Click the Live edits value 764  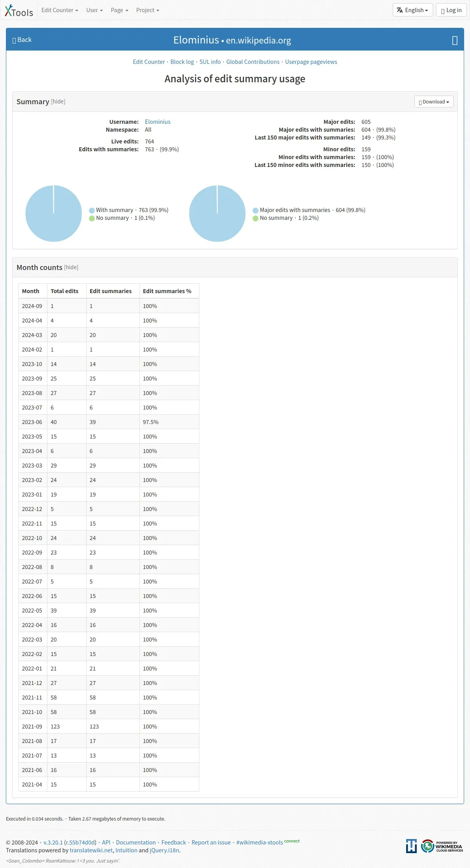[x=149, y=141]
